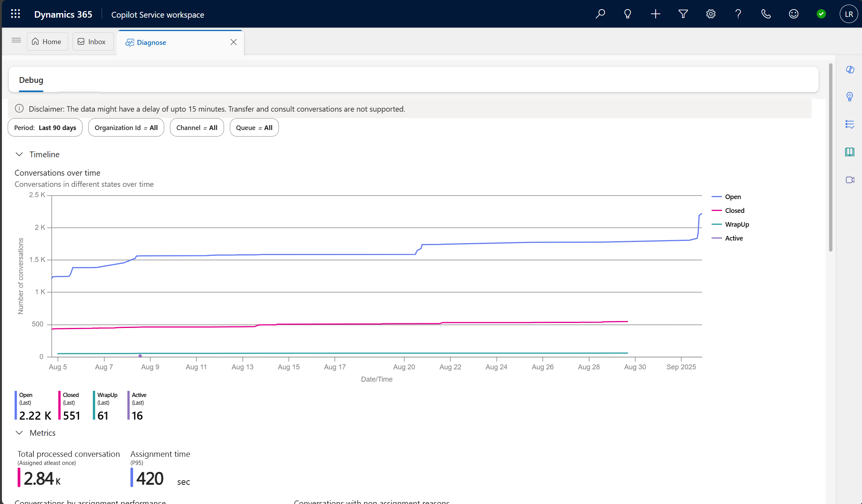Toggle the Active series in chart legend
Image resolution: width=862 pixels, height=504 pixels.
point(727,238)
